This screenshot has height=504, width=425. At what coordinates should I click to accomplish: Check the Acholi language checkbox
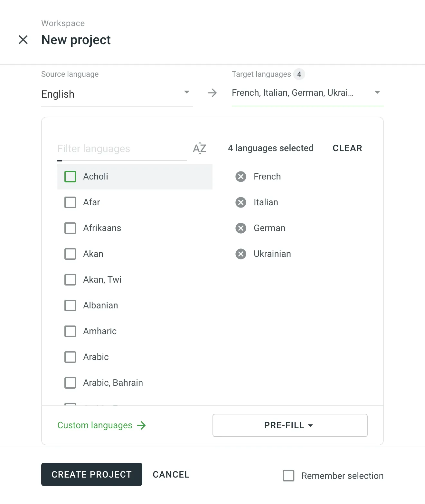pos(70,177)
